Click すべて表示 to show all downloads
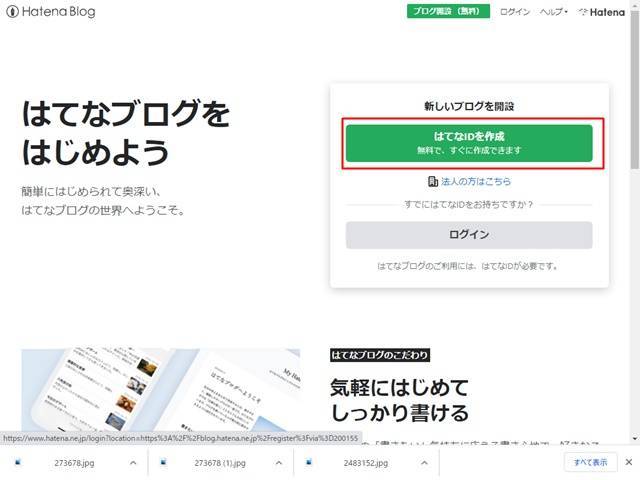640x480 pixels. 590,462
